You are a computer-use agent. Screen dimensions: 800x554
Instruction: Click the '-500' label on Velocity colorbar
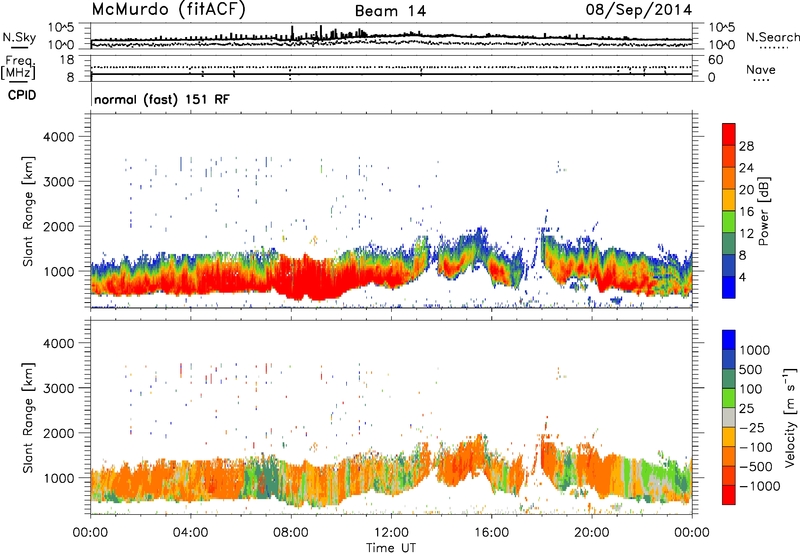coord(756,467)
